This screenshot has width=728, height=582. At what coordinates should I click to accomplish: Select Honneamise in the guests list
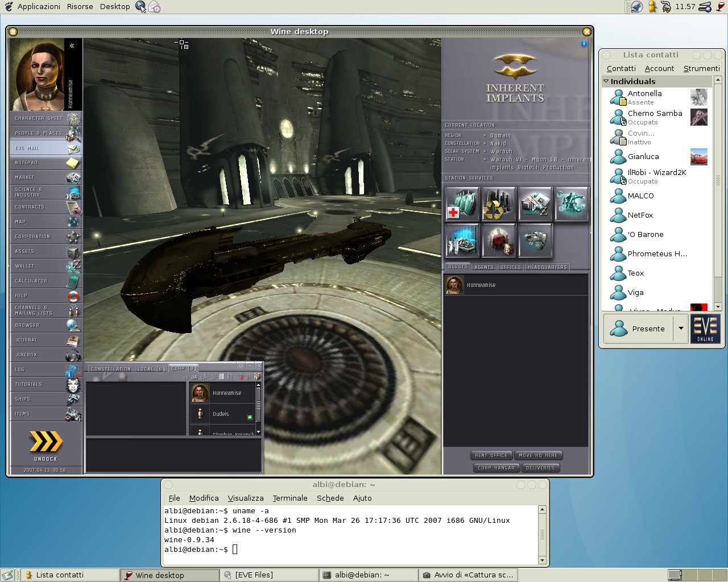[x=515, y=285]
